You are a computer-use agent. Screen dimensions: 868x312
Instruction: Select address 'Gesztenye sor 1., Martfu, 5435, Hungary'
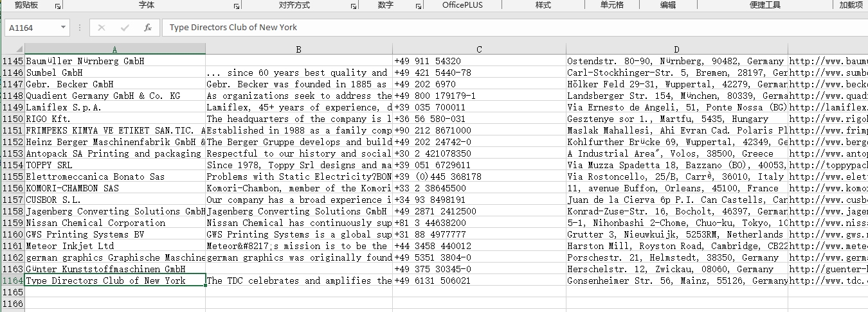pyautogui.click(x=677, y=119)
